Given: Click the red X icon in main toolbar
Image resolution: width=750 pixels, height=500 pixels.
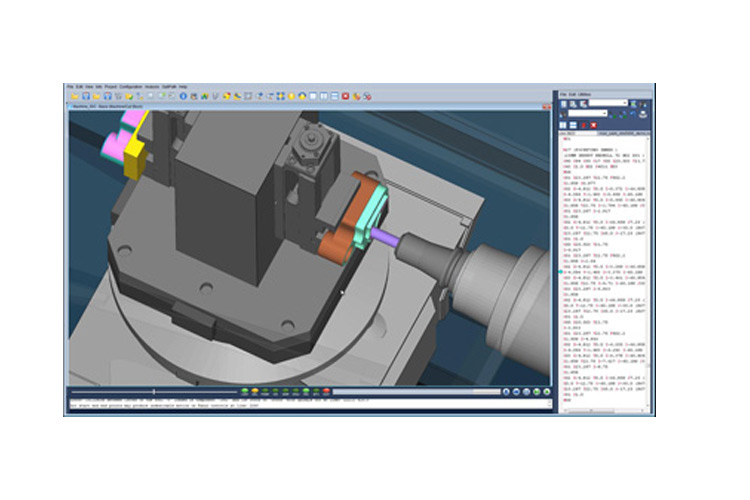Looking at the screenshot, I should point(345,96).
